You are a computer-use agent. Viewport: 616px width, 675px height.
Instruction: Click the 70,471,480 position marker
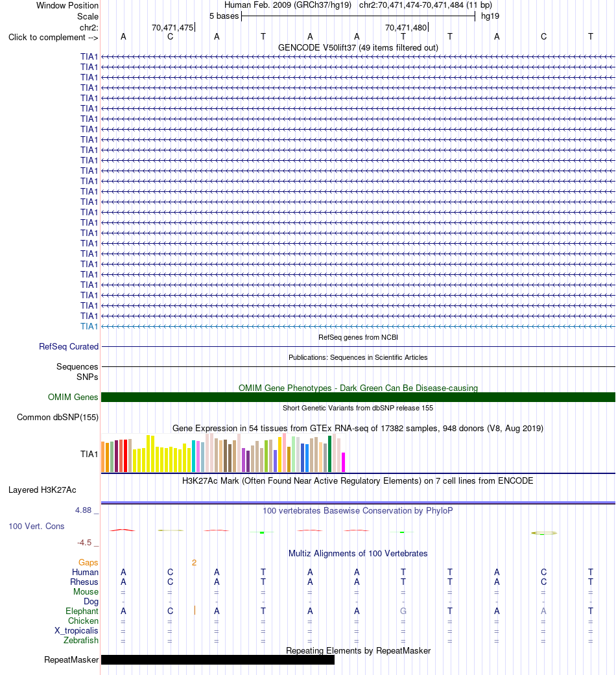coord(406,27)
